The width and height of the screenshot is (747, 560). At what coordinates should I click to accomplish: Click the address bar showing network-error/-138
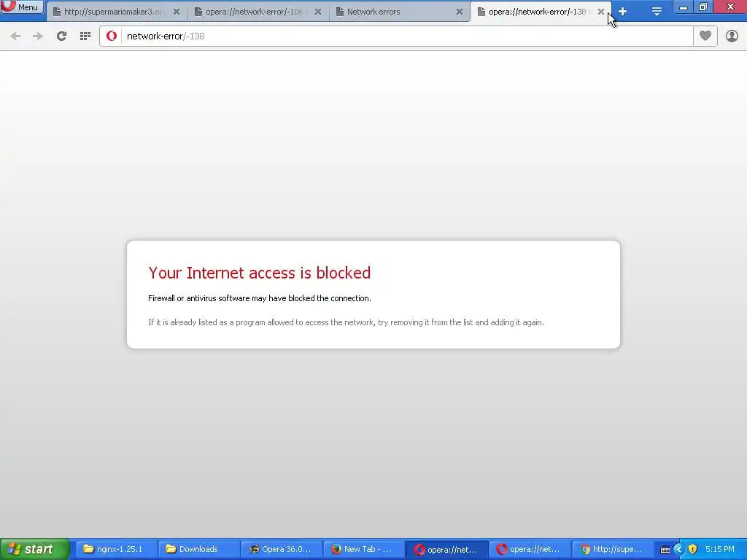[x=407, y=36]
